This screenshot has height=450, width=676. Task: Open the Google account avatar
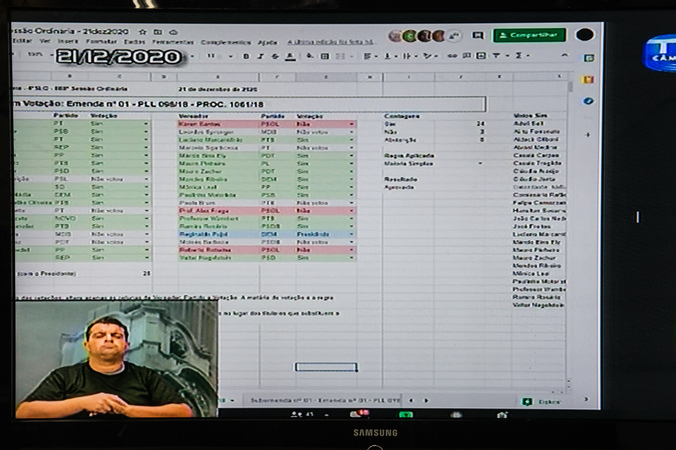(585, 34)
